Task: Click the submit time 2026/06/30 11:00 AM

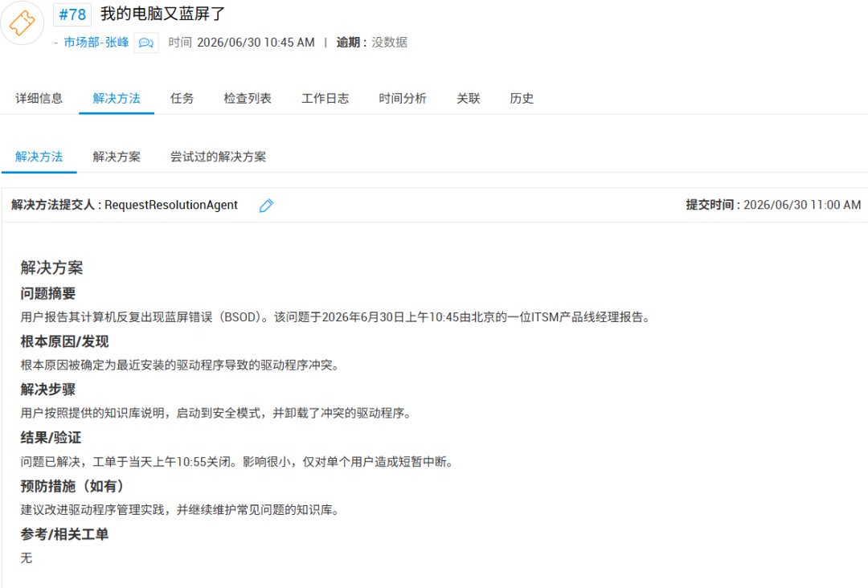Action: click(802, 205)
